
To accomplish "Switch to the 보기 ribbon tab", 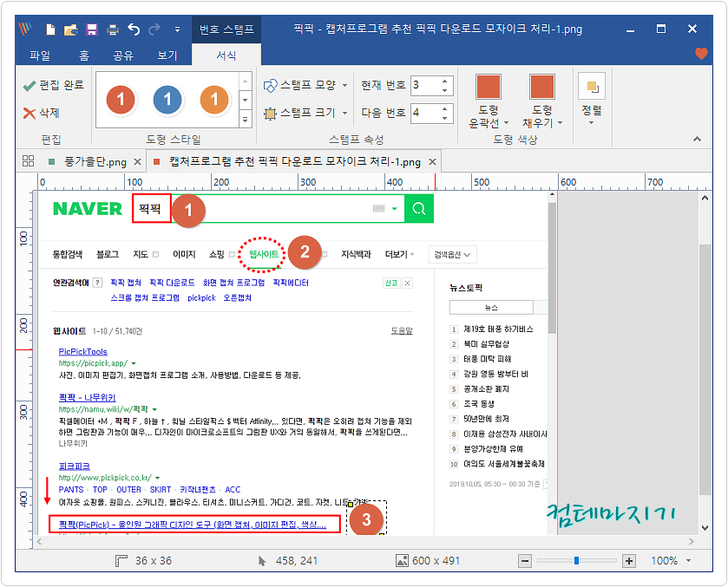I will pyautogui.click(x=167, y=55).
